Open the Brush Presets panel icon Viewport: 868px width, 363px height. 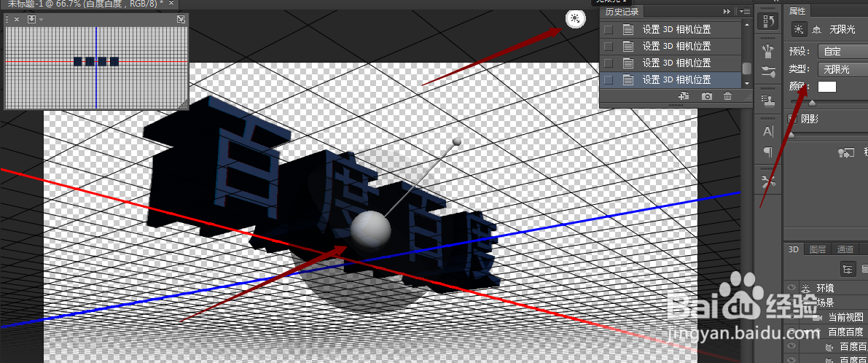click(x=768, y=52)
